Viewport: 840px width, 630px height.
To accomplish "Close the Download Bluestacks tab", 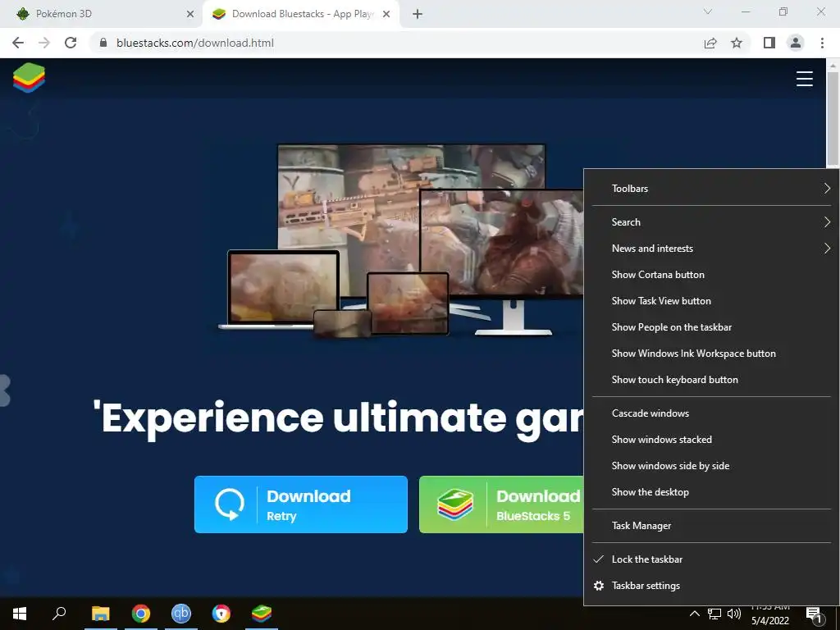I will [x=386, y=14].
